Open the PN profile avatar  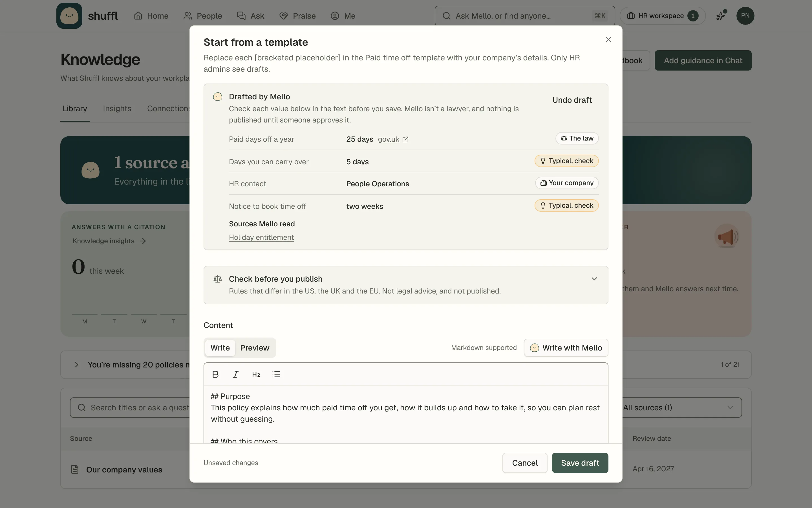click(x=745, y=16)
